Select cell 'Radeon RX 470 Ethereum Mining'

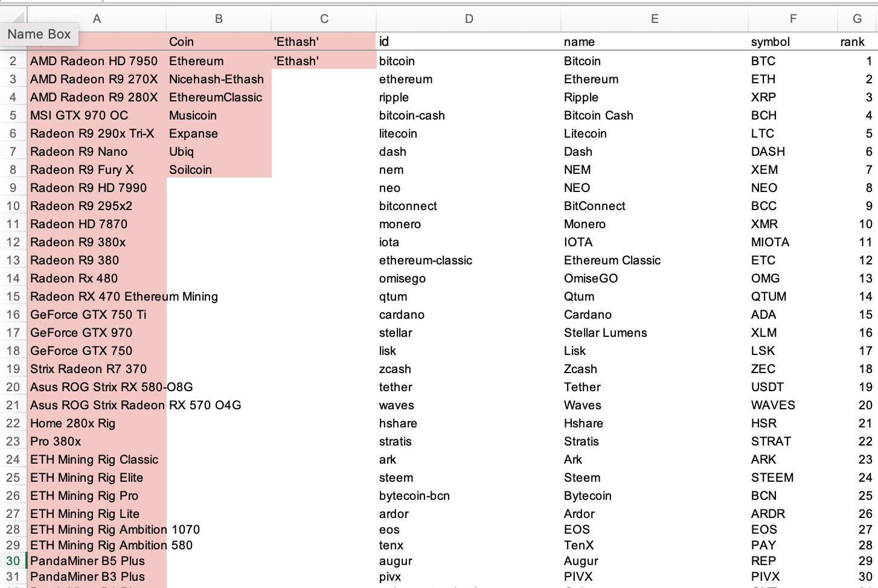point(97,296)
